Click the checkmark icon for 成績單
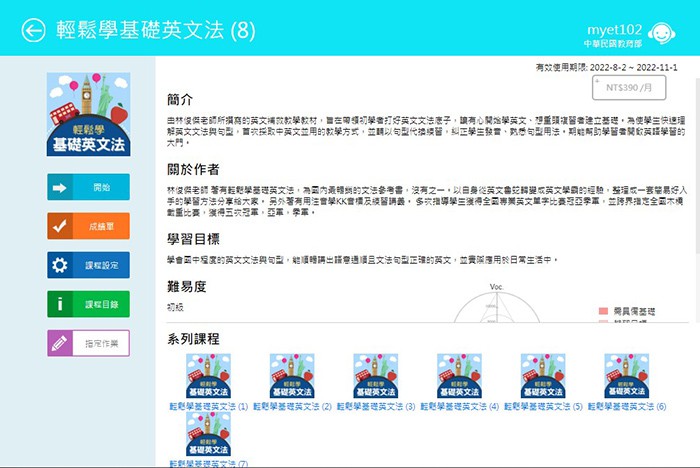Viewport: 700px width, 468px height. pyautogui.click(x=60, y=226)
